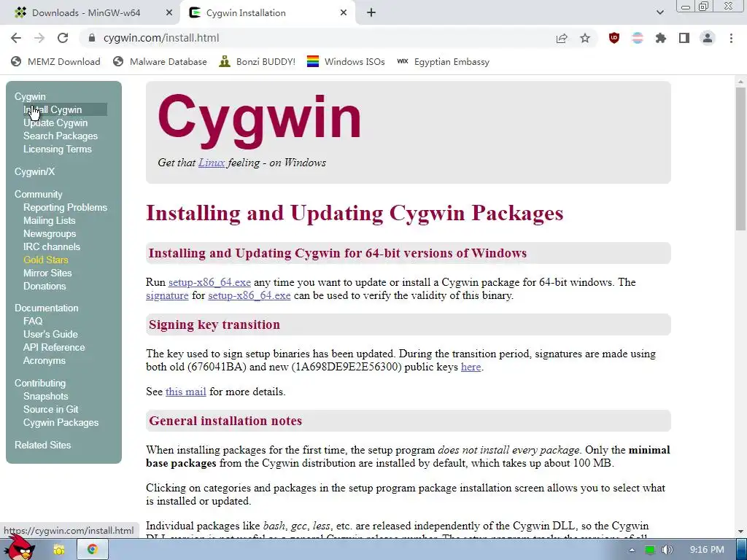The image size is (747, 560).
Task: Open the Community sidebar section
Action: click(38, 194)
